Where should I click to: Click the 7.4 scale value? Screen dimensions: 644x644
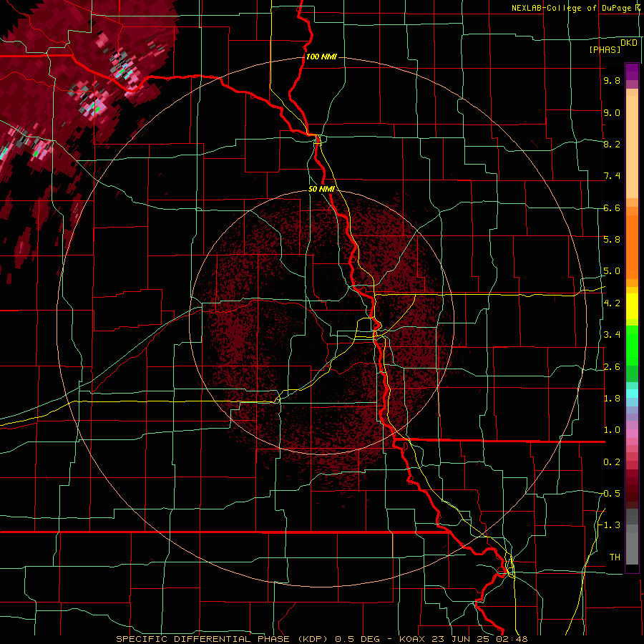(612, 176)
